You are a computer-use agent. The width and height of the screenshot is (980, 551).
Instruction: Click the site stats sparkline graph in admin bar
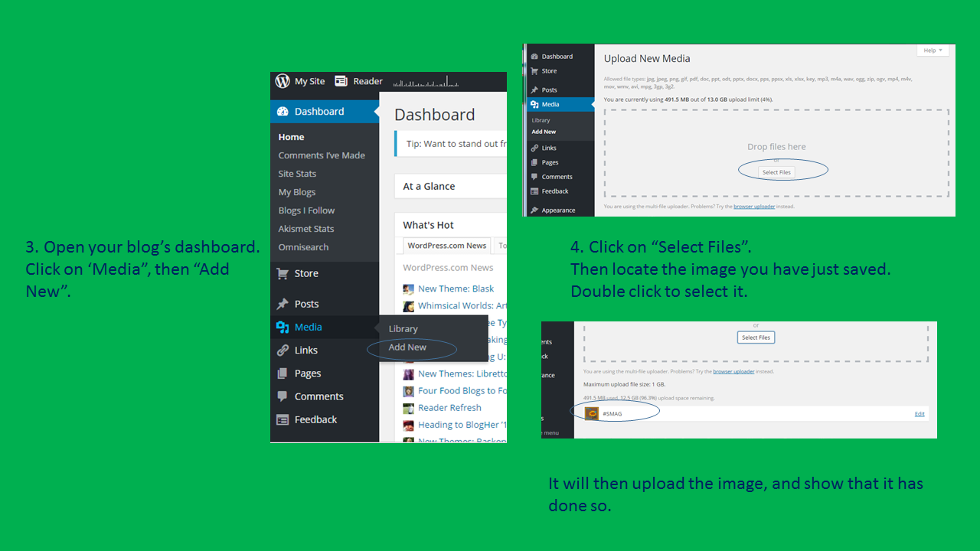(426, 82)
